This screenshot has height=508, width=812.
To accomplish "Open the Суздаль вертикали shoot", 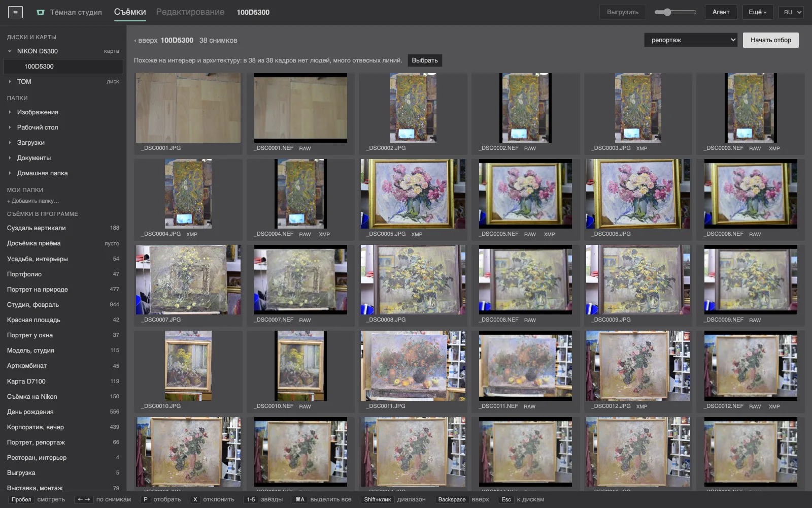I will (63, 228).
